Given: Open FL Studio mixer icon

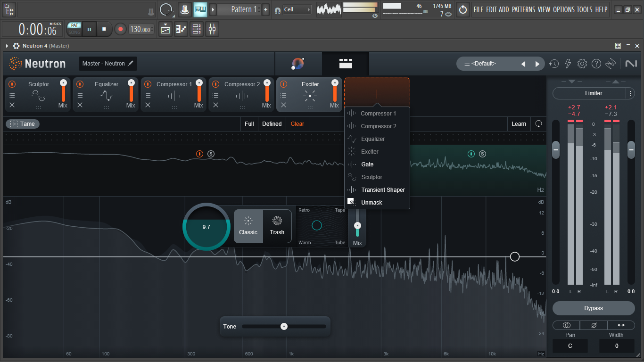Looking at the screenshot, I should point(212,29).
